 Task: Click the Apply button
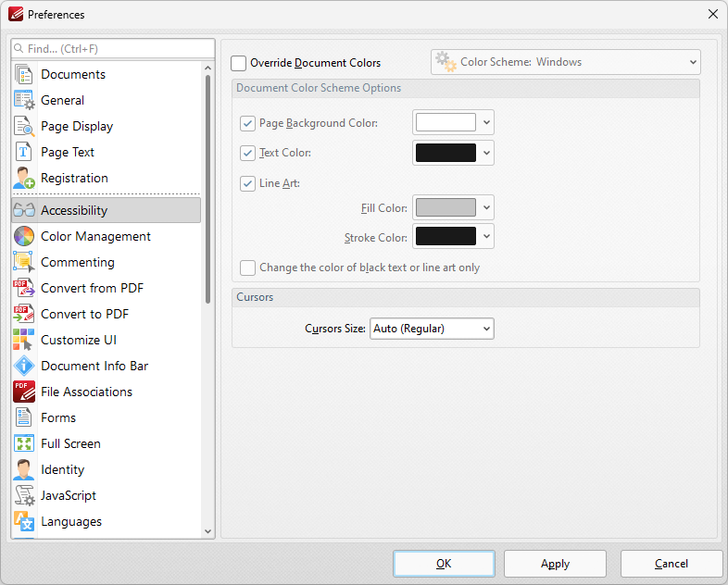556,564
